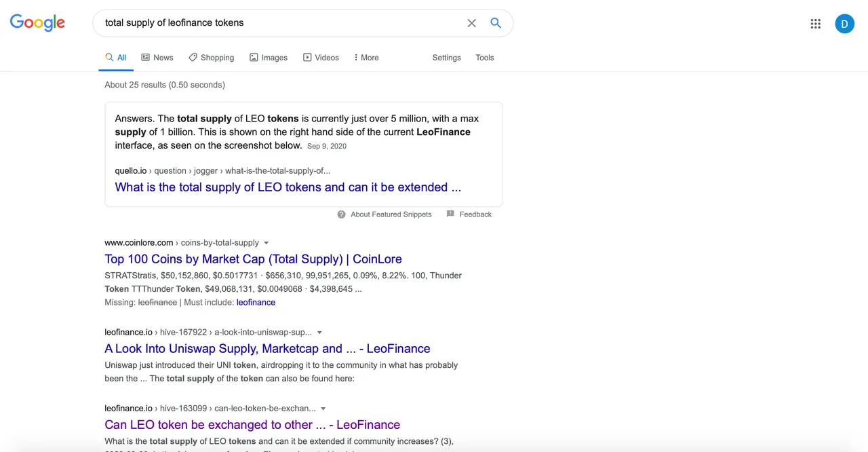Select the All results tab
Viewport: 868px width, 452px height.
[116, 58]
